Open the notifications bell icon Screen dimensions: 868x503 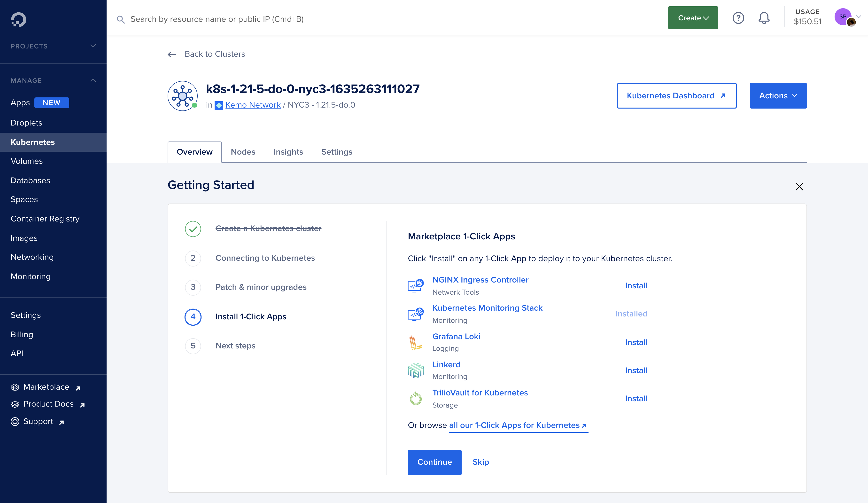(764, 18)
